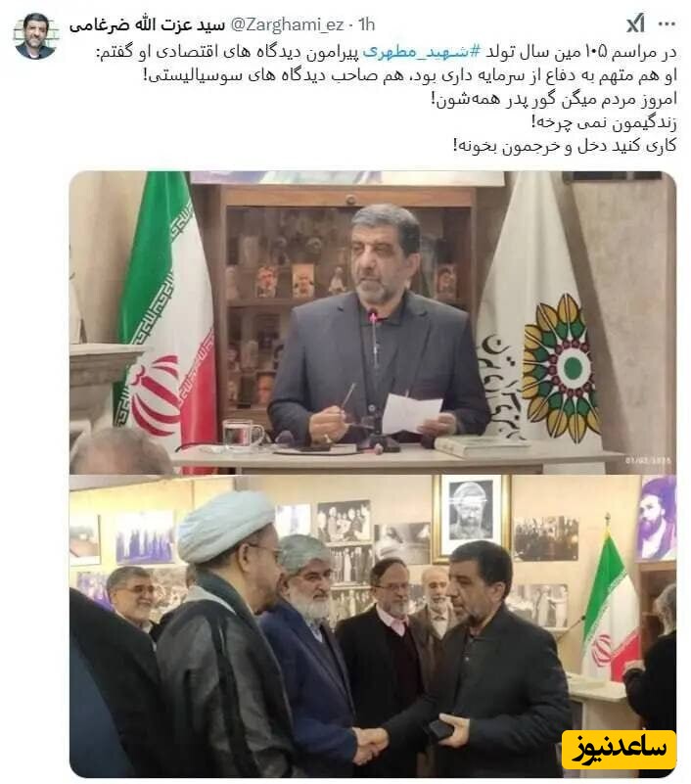Open the top photo of speaker at podium
This screenshot has width=691, height=784.
coord(373,322)
